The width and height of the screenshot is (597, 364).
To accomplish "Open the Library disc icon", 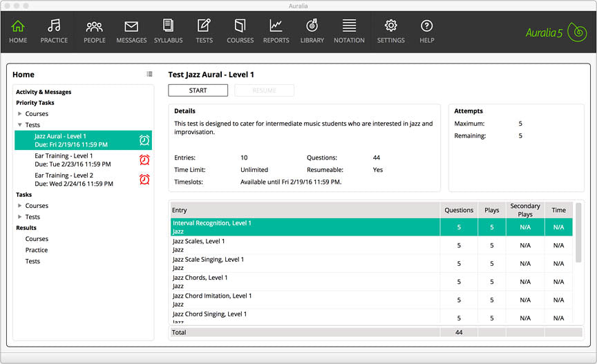I will pos(312,26).
